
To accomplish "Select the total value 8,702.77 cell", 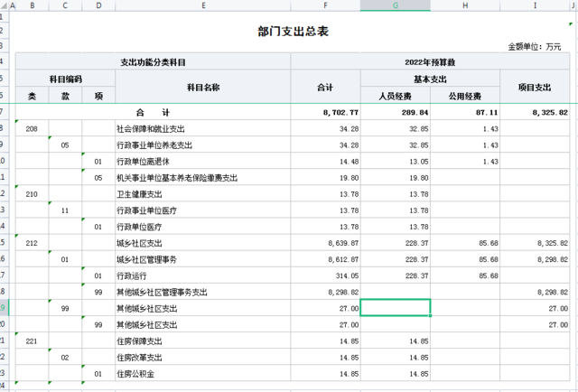I will coord(325,112).
